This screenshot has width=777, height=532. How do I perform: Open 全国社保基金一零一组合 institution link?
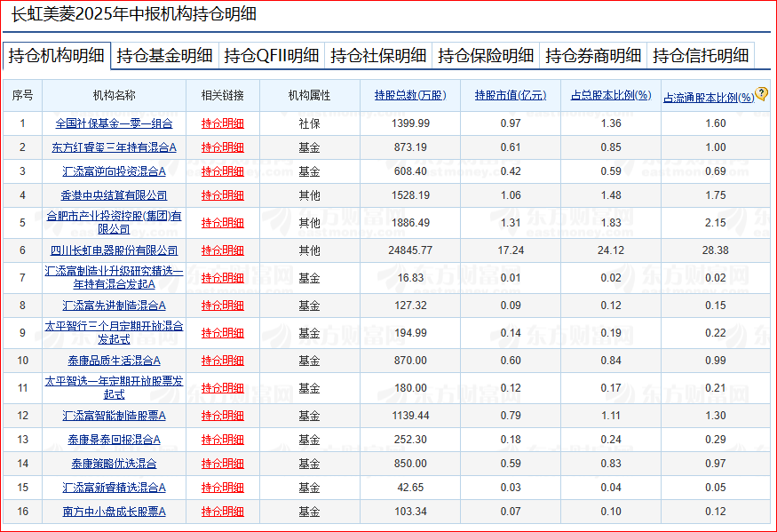[x=114, y=123]
